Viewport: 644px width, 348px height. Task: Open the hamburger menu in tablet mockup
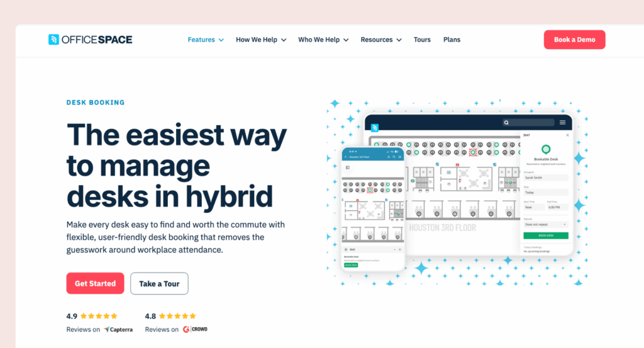562,123
